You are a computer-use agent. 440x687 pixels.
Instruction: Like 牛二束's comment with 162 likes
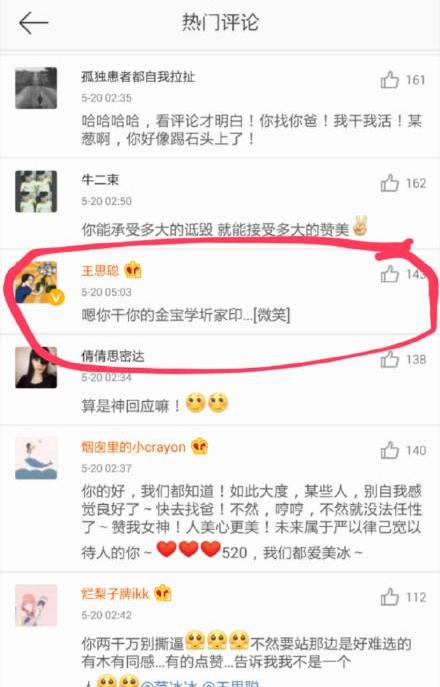389,183
